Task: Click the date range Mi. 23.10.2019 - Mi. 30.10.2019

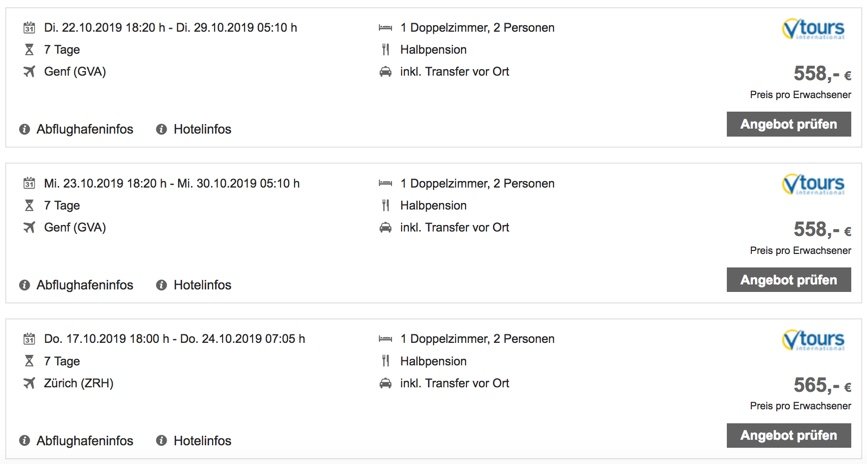Action: pos(172,184)
